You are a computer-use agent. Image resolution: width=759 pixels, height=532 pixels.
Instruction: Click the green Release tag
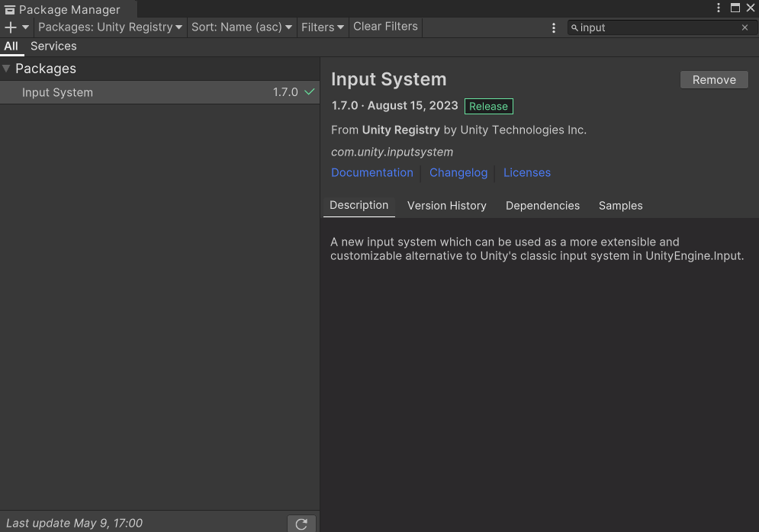pos(488,107)
